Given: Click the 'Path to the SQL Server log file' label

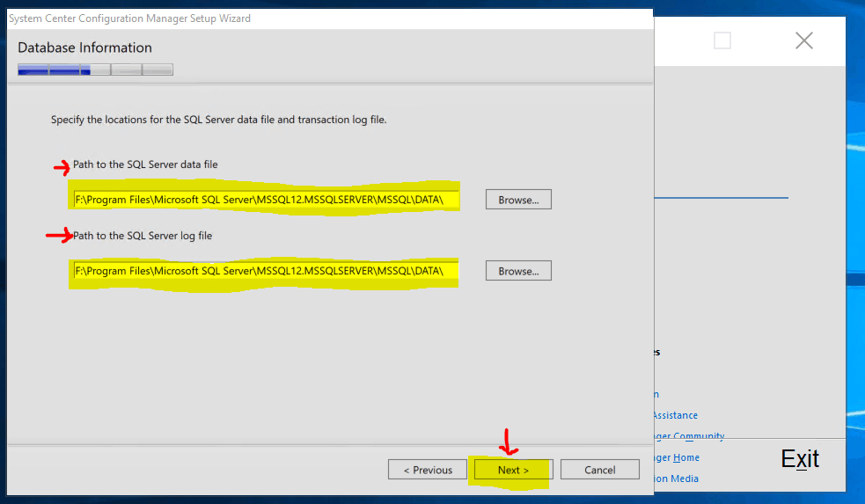Looking at the screenshot, I should pyautogui.click(x=143, y=236).
